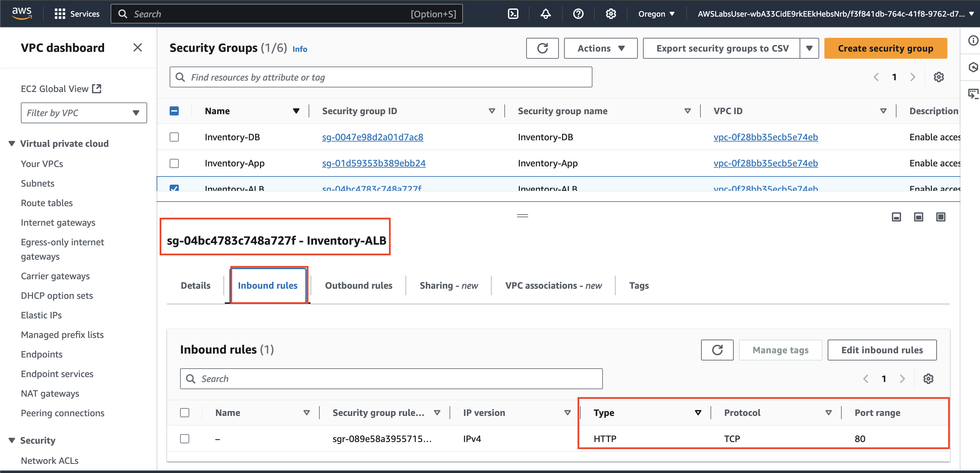Focus Find resources by attribute or tag field
This screenshot has height=473, width=980.
click(380, 77)
